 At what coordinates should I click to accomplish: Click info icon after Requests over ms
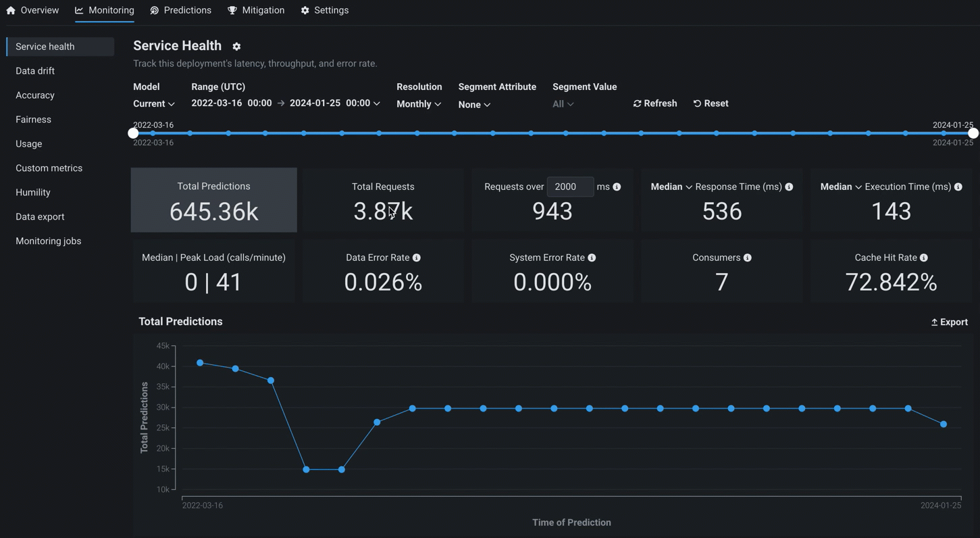(x=617, y=187)
